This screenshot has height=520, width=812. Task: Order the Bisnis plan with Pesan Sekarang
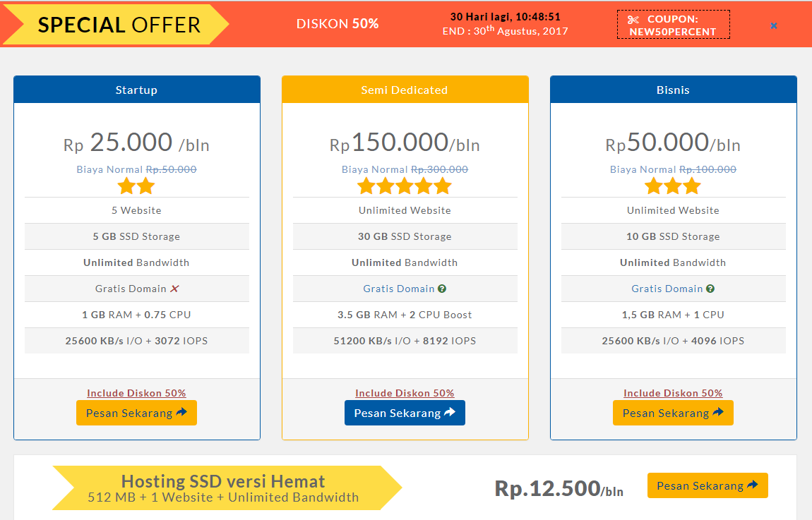673,413
